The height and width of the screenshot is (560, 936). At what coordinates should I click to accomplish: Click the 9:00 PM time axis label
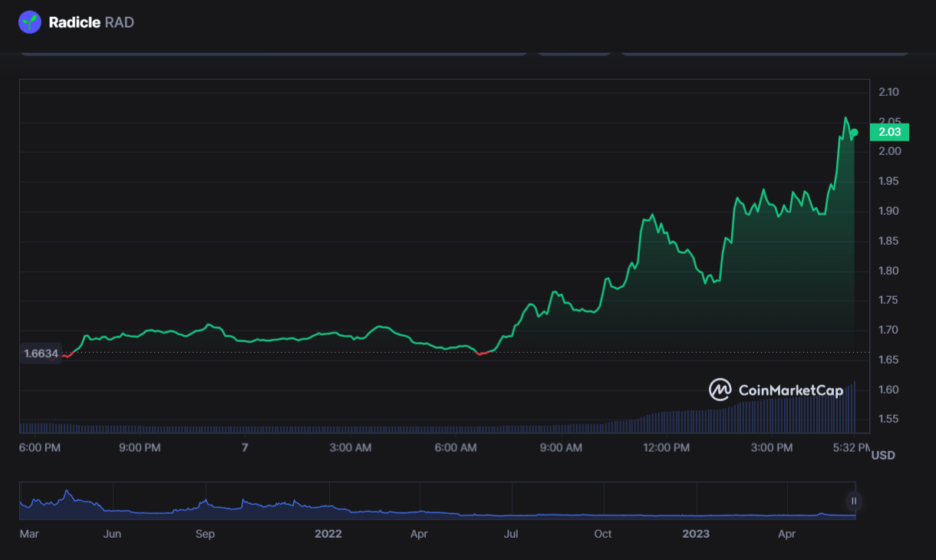click(x=140, y=447)
